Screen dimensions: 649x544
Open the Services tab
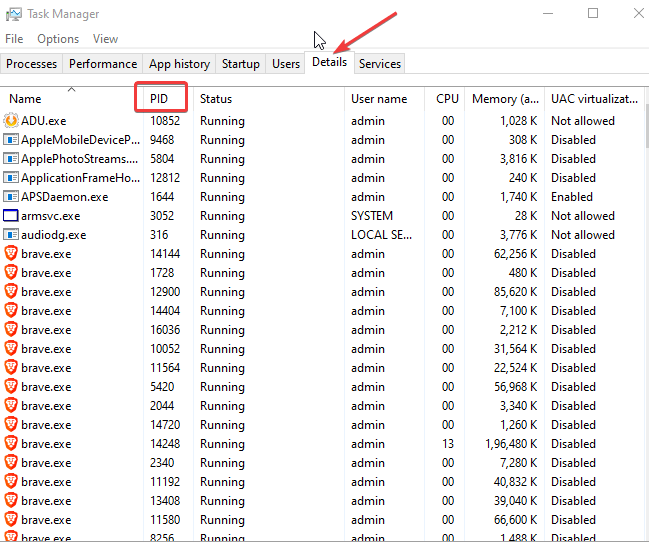[x=380, y=64]
